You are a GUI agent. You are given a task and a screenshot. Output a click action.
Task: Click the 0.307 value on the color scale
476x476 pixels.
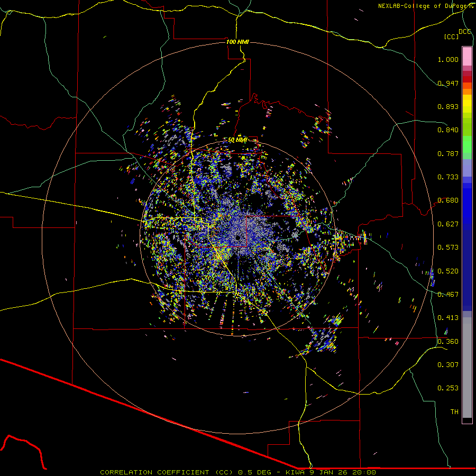point(448,365)
